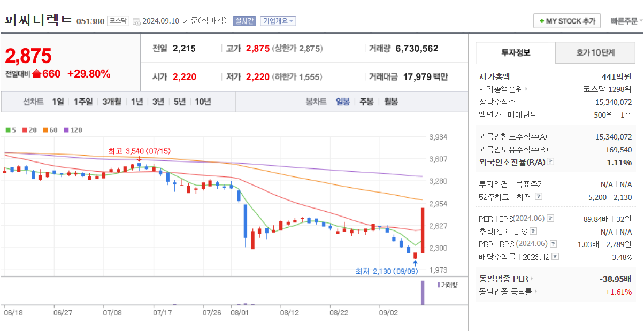Screen dimensions: 644x331
Task: Click the 코스닥 1298위 ranking value
Action: [x=607, y=89]
